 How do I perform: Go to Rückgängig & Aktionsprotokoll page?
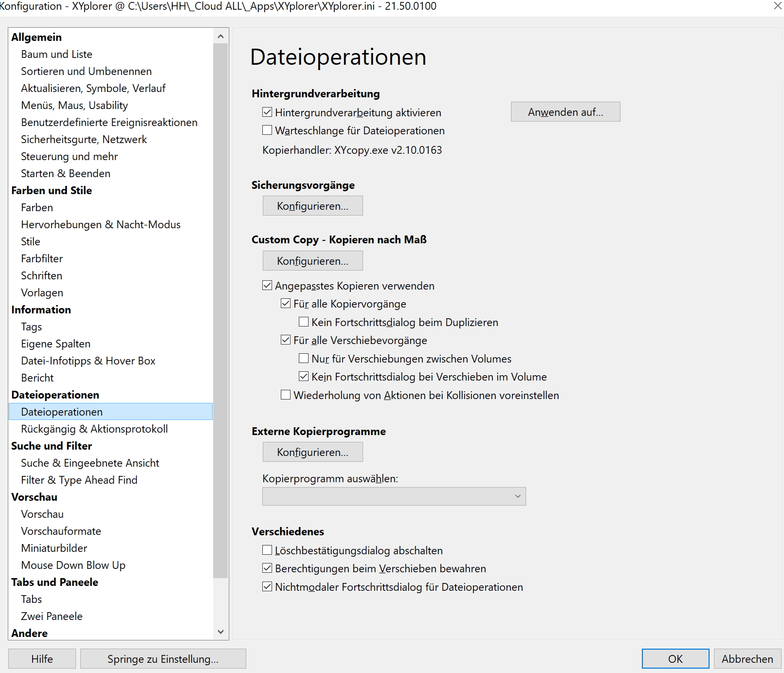pos(94,429)
